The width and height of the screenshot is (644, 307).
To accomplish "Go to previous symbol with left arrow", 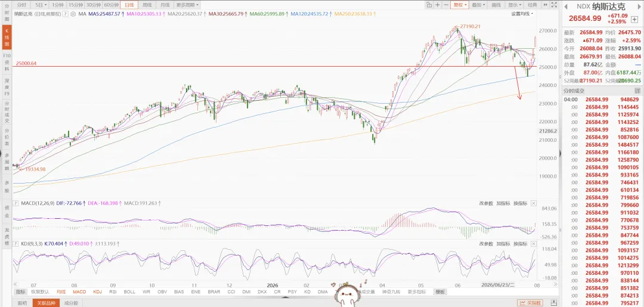I will point(565,7).
